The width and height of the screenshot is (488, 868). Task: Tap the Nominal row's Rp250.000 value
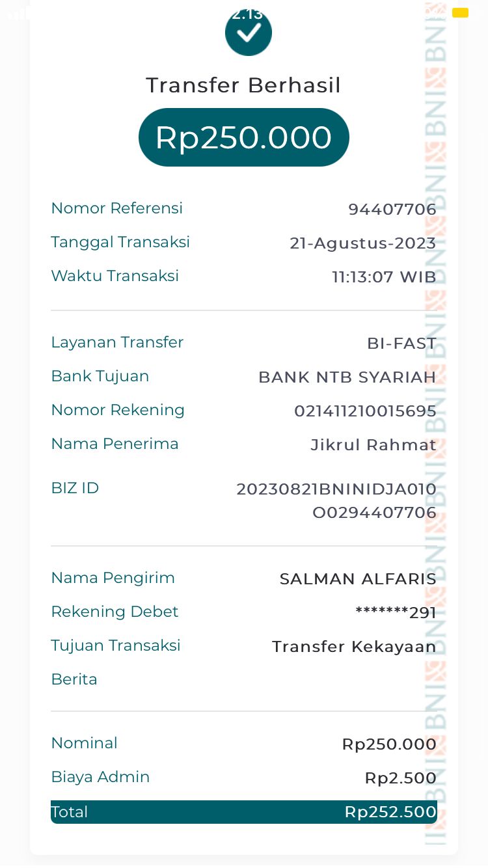pos(389,744)
